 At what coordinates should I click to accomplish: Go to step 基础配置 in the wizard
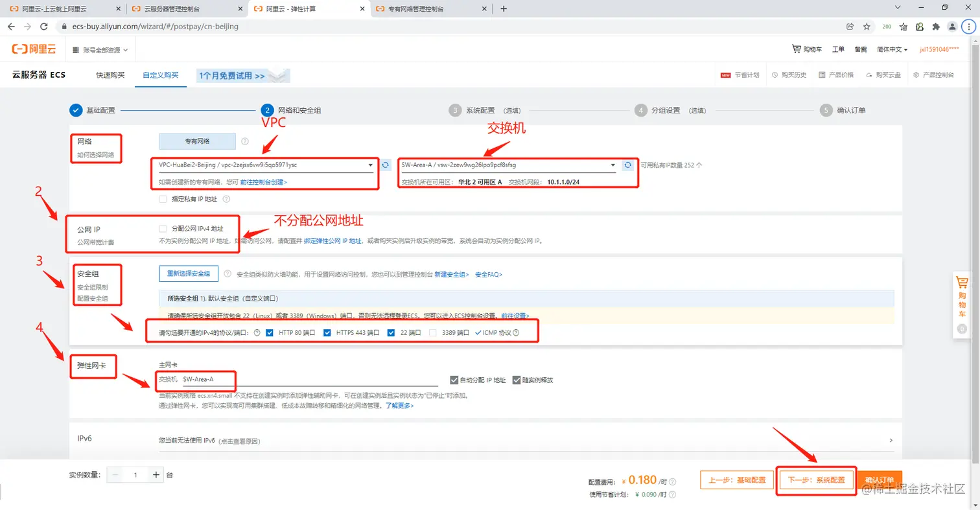[x=93, y=110]
